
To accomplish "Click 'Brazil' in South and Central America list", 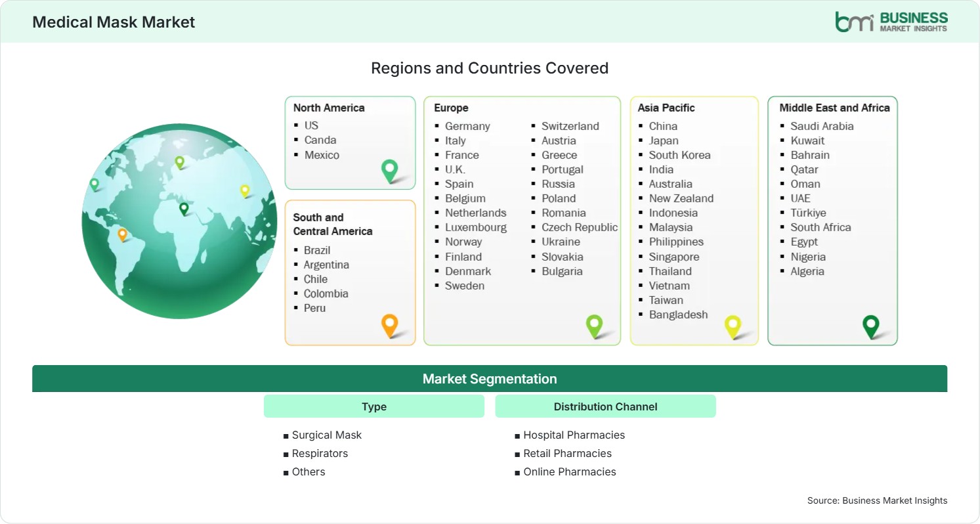I will coord(317,250).
